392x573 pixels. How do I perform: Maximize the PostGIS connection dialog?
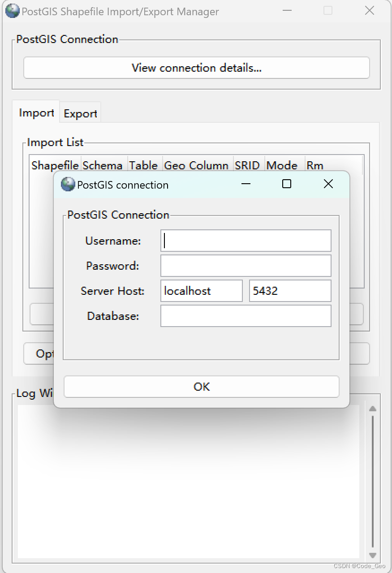coord(287,184)
